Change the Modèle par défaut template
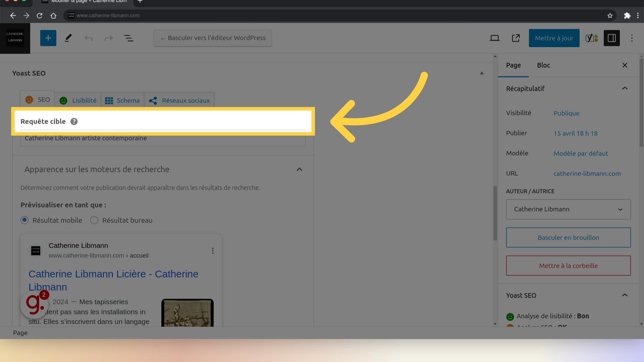The height and width of the screenshot is (362, 644). point(581,154)
